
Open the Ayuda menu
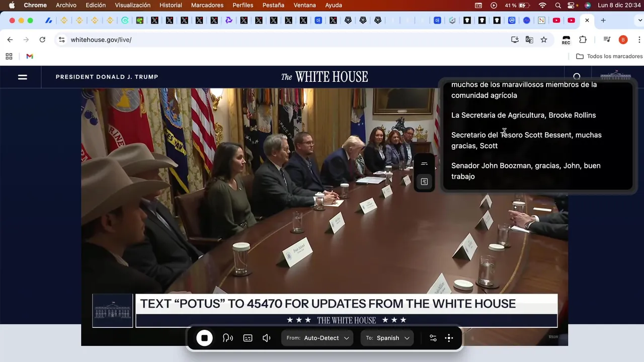334,5
